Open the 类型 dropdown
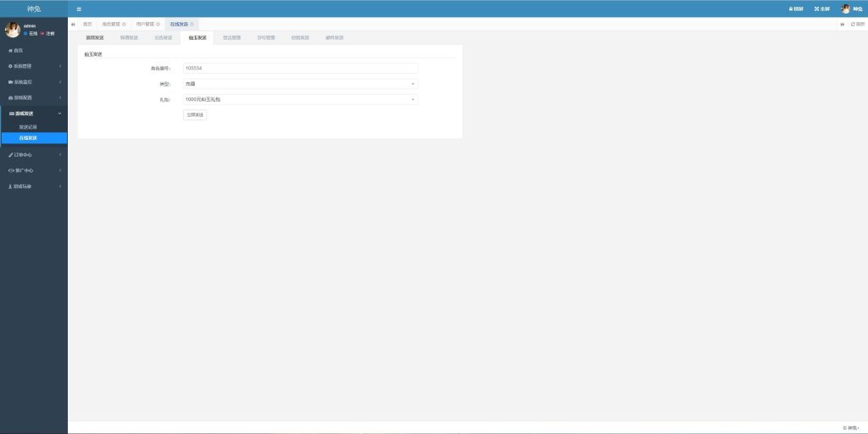868x434 pixels. point(300,84)
